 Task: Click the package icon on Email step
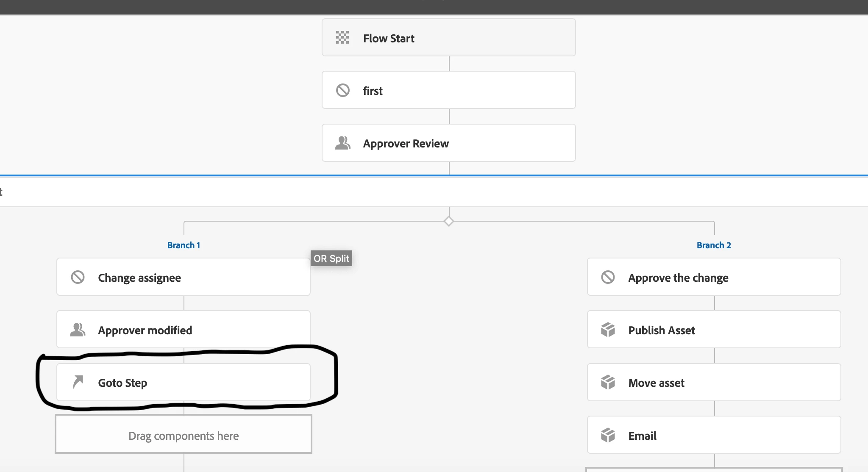coord(608,435)
